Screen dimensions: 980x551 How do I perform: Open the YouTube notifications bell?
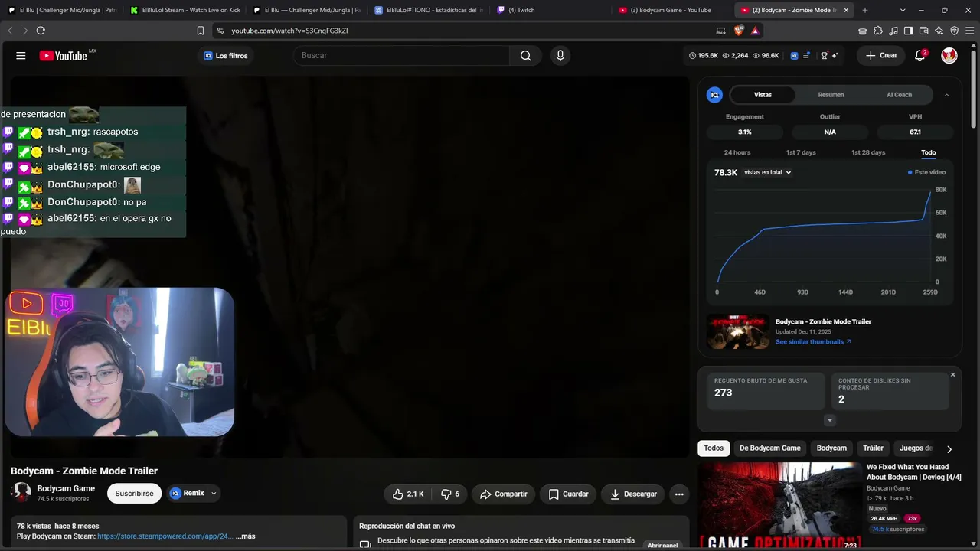(920, 55)
